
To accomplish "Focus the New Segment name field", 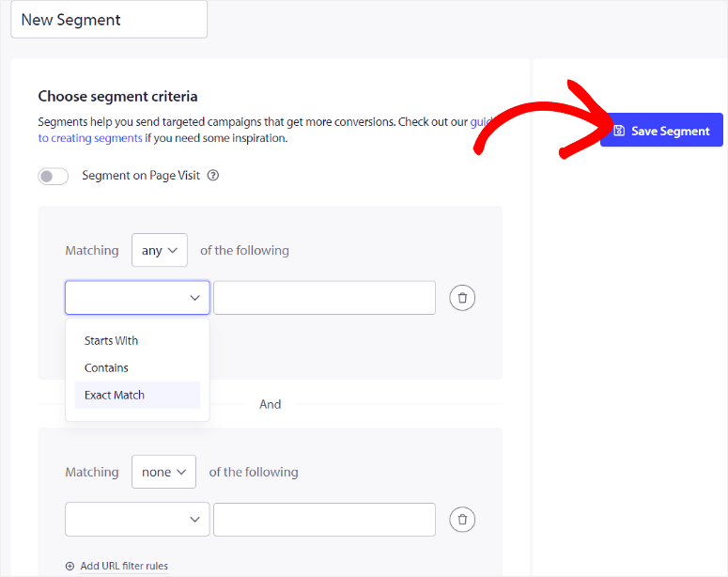I will click(x=109, y=20).
